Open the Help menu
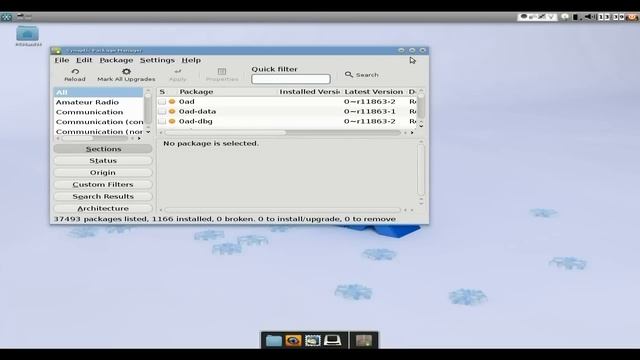The height and width of the screenshot is (360, 640). [x=191, y=60]
